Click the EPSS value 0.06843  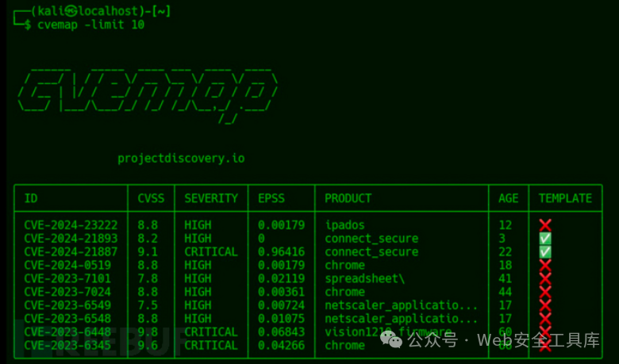click(x=282, y=332)
